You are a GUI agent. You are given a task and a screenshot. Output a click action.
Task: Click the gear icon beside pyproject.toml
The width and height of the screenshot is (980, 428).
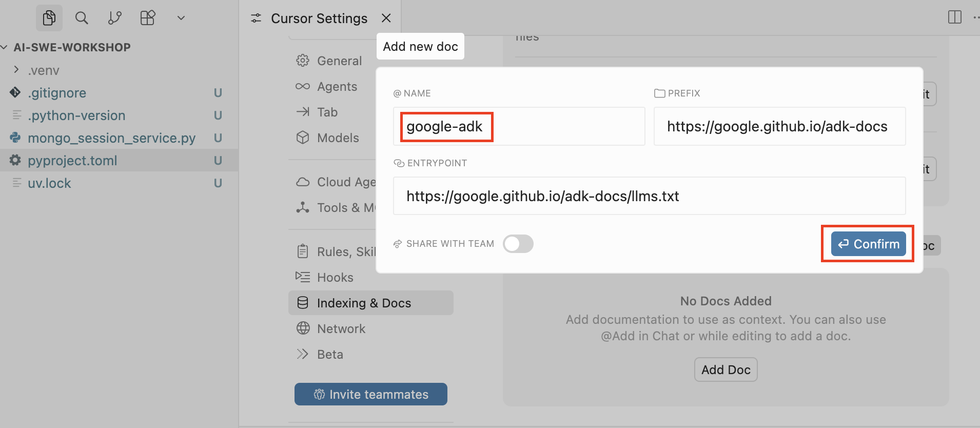coord(15,160)
